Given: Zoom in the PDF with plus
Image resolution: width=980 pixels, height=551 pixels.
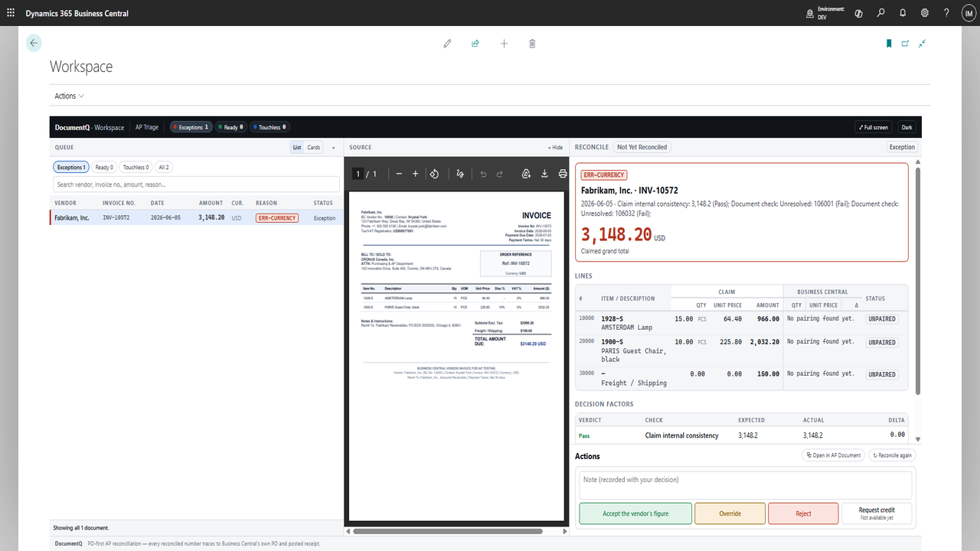Looking at the screenshot, I should (416, 174).
